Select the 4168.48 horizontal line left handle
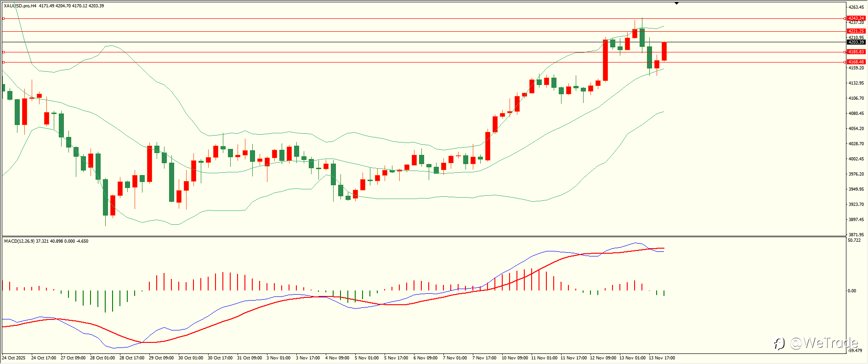This screenshot has width=868, height=364. point(4,62)
